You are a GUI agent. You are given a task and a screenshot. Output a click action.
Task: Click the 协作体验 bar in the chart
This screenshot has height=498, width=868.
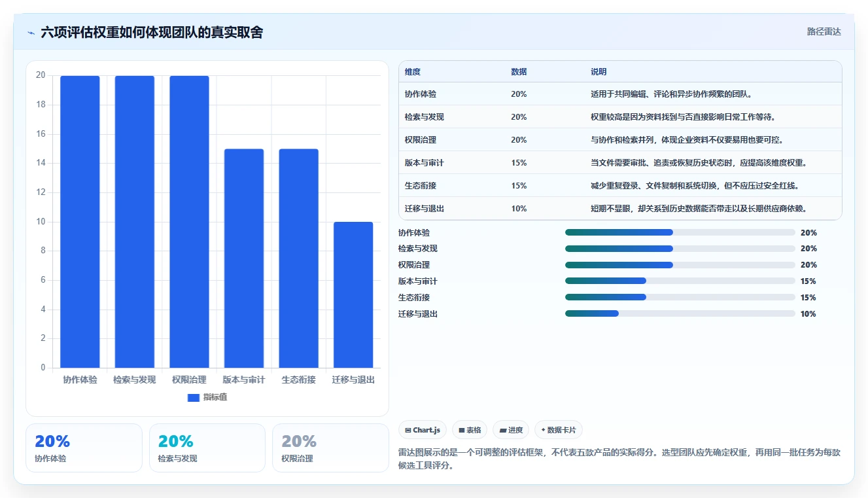tap(80, 222)
